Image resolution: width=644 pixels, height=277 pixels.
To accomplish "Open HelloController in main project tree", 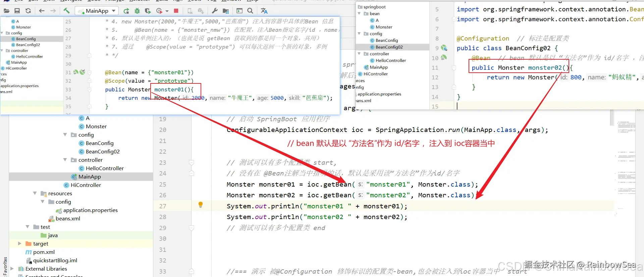I will (x=105, y=168).
